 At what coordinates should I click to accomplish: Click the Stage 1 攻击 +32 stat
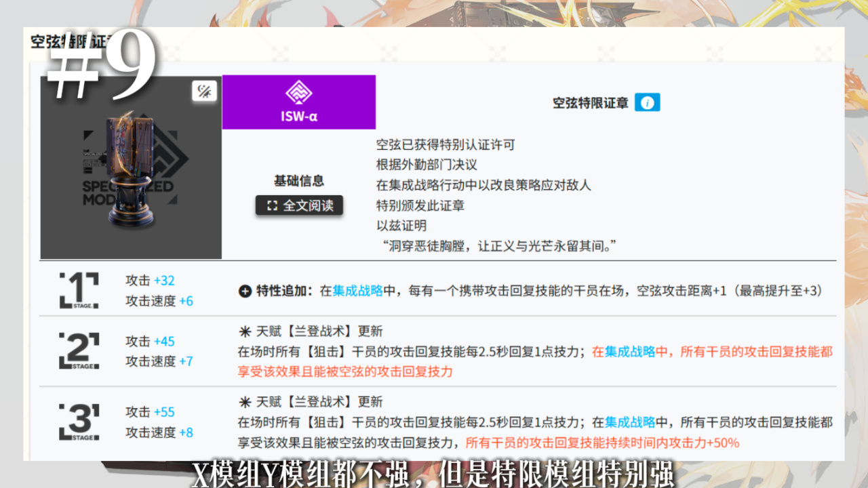tap(150, 281)
